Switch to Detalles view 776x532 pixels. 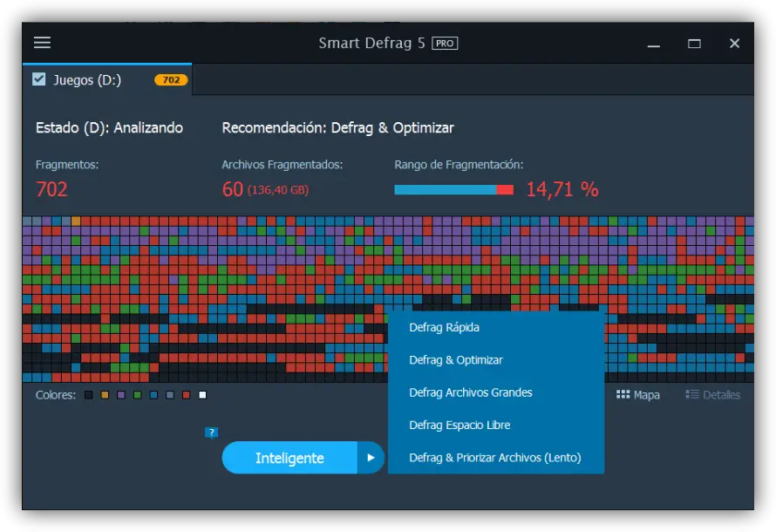pyautogui.click(x=713, y=395)
